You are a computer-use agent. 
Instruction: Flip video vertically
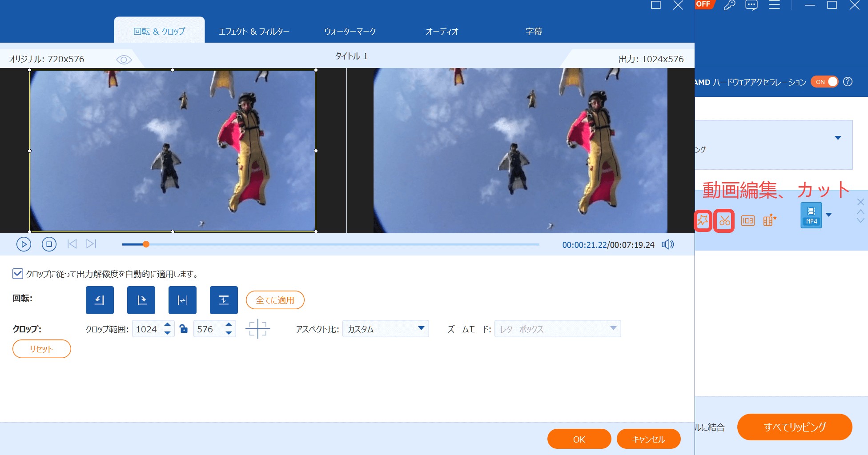[224, 300]
